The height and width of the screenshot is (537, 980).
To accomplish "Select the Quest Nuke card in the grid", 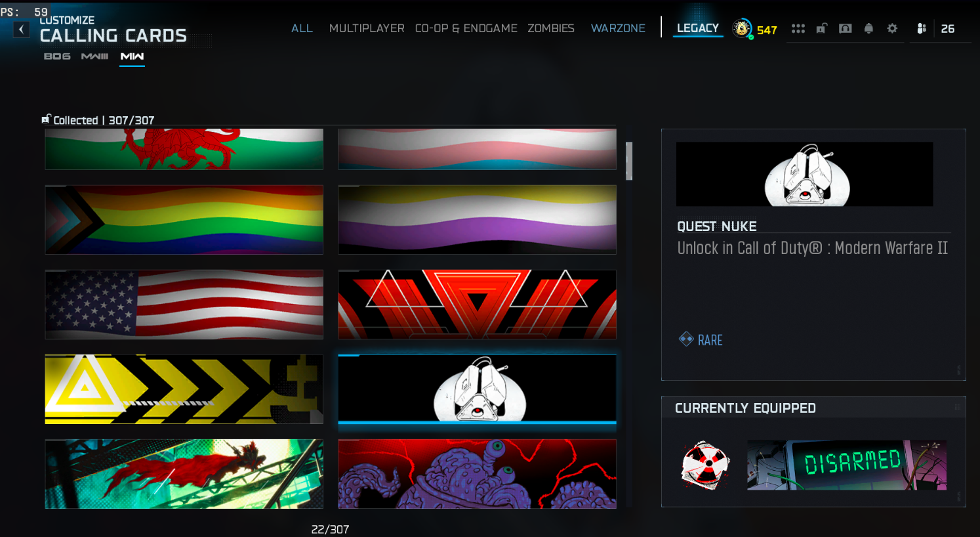I will click(x=477, y=389).
